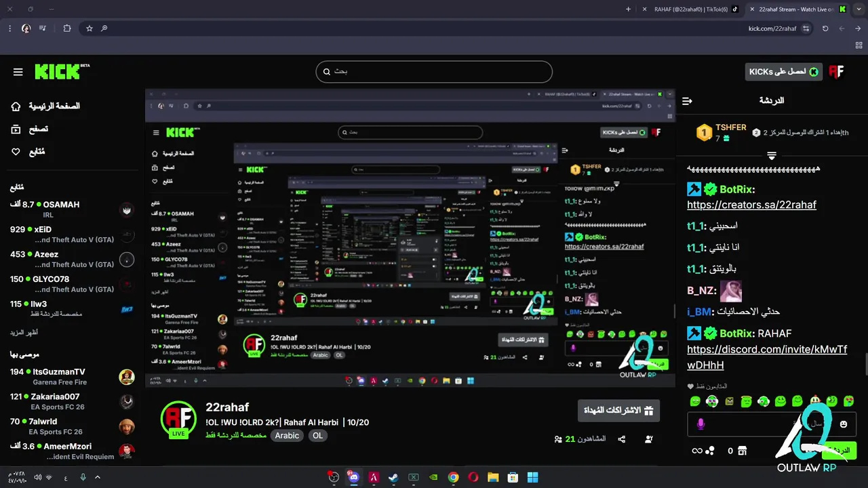The width and height of the screenshot is (868, 488).
Task: Open Ilw3 in the followed channels list
Action: click(x=72, y=308)
